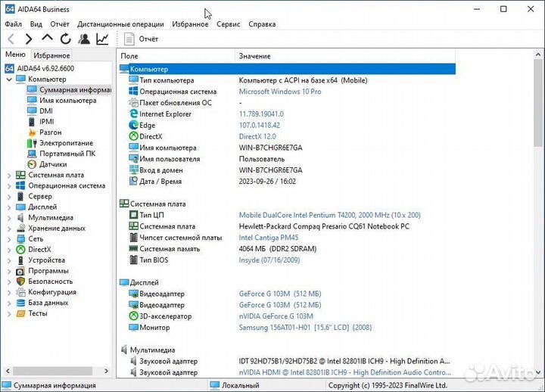The width and height of the screenshot is (545, 392).
Task: Open the Insyde (07/16/2009) BIOS link
Action: 269,260
